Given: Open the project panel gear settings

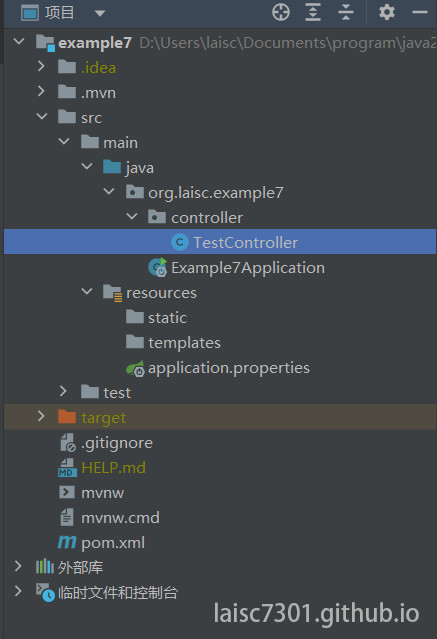Looking at the screenshot, I should click(386, 12).
